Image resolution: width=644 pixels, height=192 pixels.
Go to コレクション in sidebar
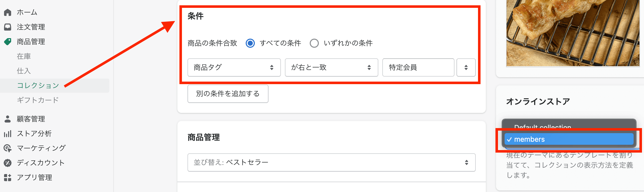(38, 86)
